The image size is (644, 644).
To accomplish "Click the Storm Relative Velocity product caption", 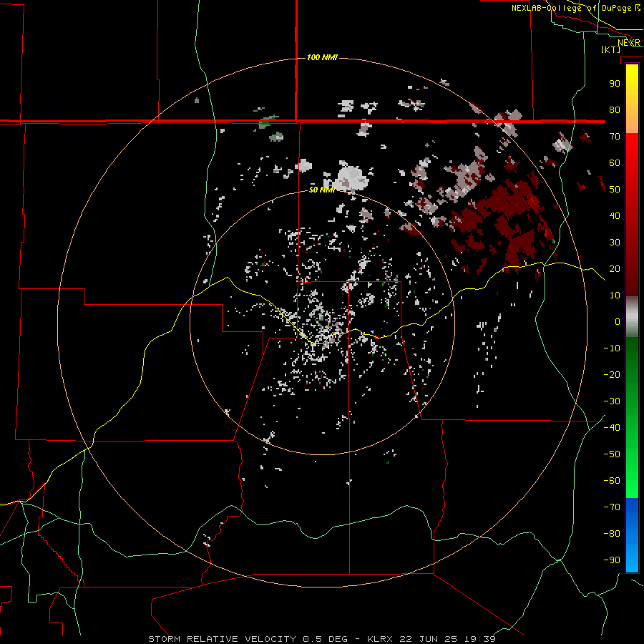I will click(x=321, y=639).
